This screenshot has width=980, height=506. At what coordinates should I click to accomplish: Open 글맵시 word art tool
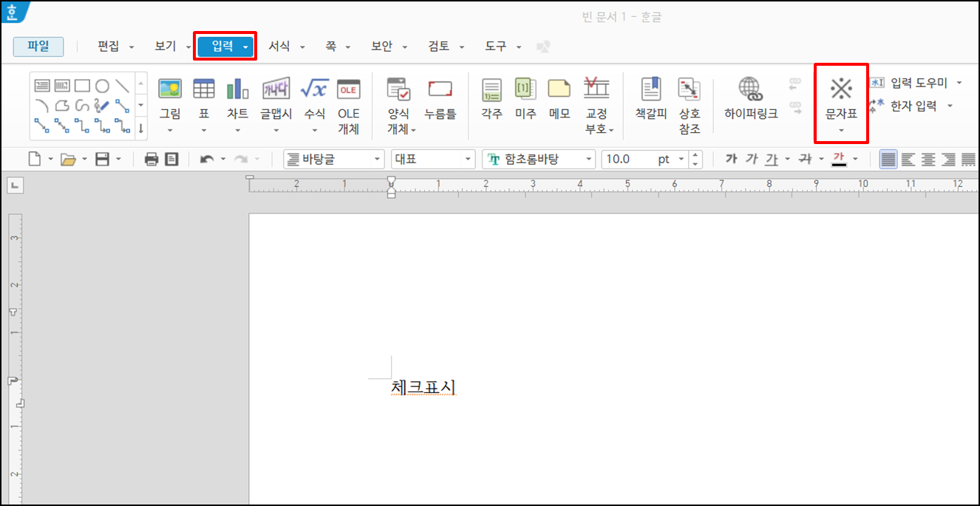[x=276, y=89]
